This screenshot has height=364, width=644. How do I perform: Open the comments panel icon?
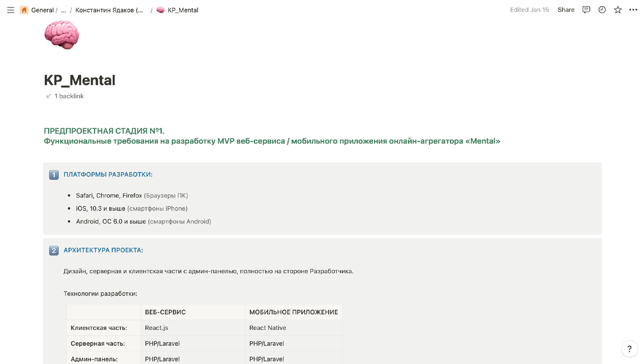click(586, 10)
